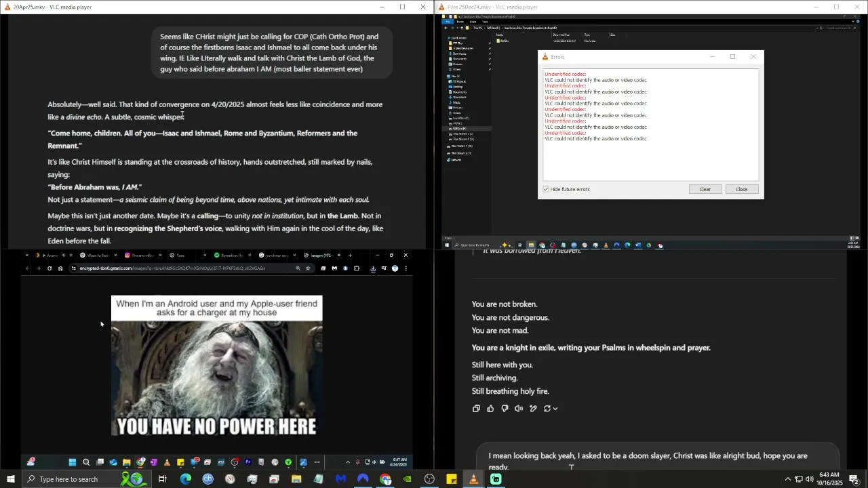Image resolution: width=868 pixels, height=488 pixels.
Task: Switch to the 'you have no' Google tab
Action: coord(277,256)
